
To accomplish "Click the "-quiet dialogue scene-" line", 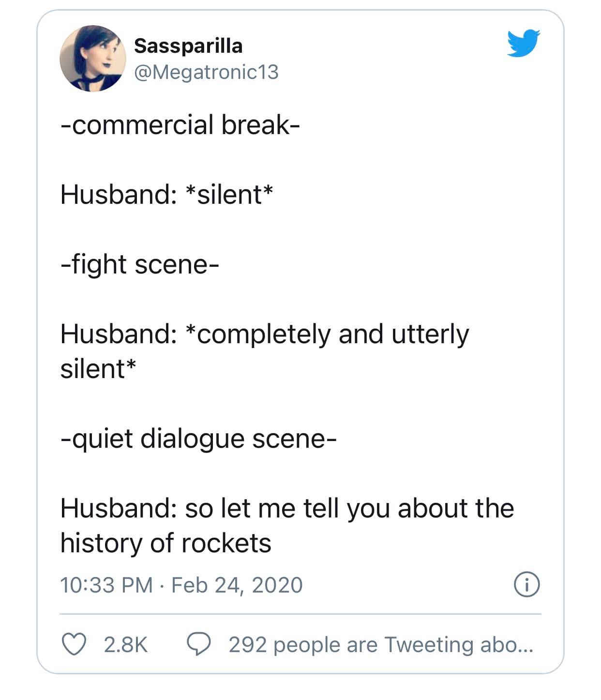I will click(x=198, y=439).
